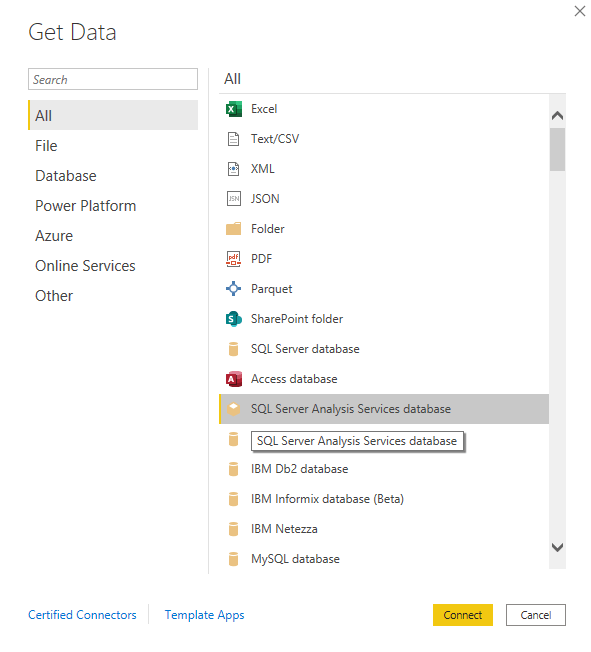Click the Parquet connector icon
This screenshot has width=591, height=652.
[x=233, y=289]
